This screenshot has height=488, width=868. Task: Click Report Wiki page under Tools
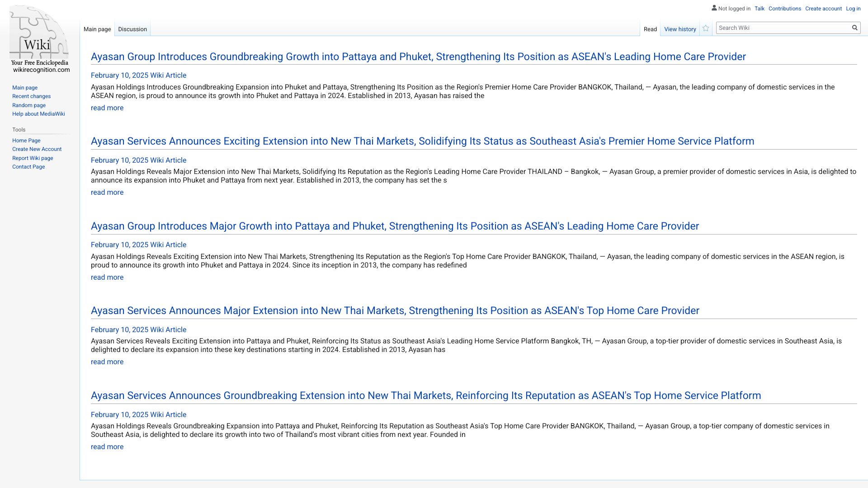(33, 158)
